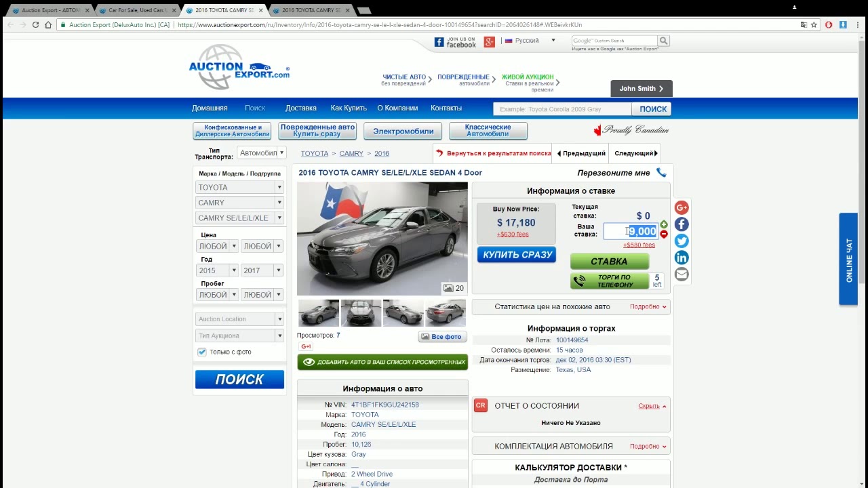Image resolution: width=868 pixels, height=488 pixels.
Task: Open Доставка menu item
Action: 301,108
